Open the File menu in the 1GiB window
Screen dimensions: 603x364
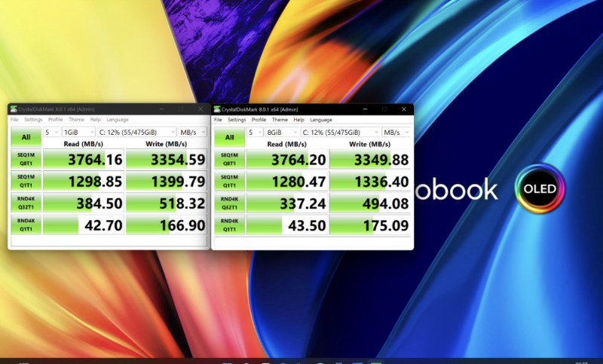(x=14, y=120)
